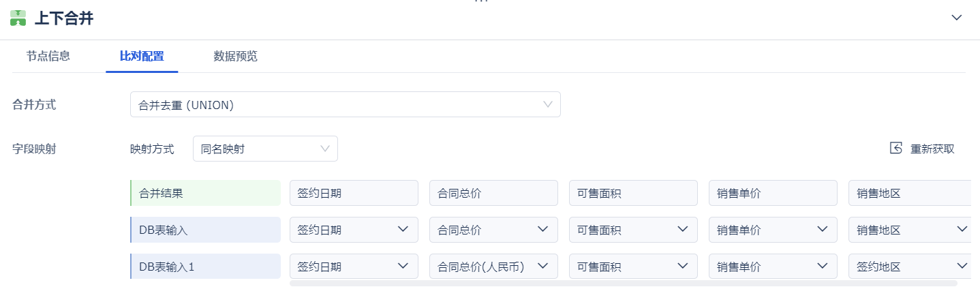Select the 比对配置 tab
980x287 pixels.
(x=142, y=56)
